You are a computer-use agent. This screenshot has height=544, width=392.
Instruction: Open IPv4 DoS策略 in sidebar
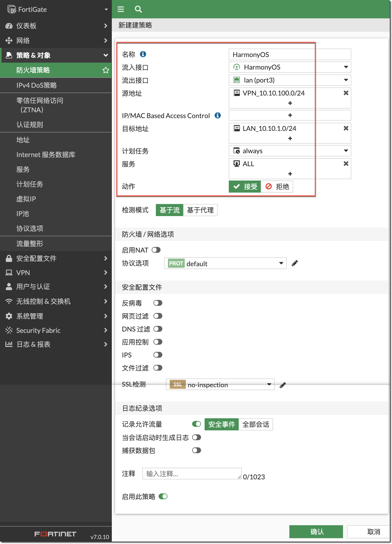36,85
